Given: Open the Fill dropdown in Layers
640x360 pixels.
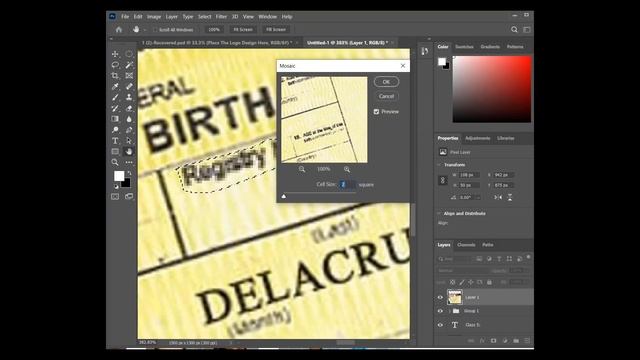Looking at the screenshot, I should pyautogui.click(x=526, y=282).
